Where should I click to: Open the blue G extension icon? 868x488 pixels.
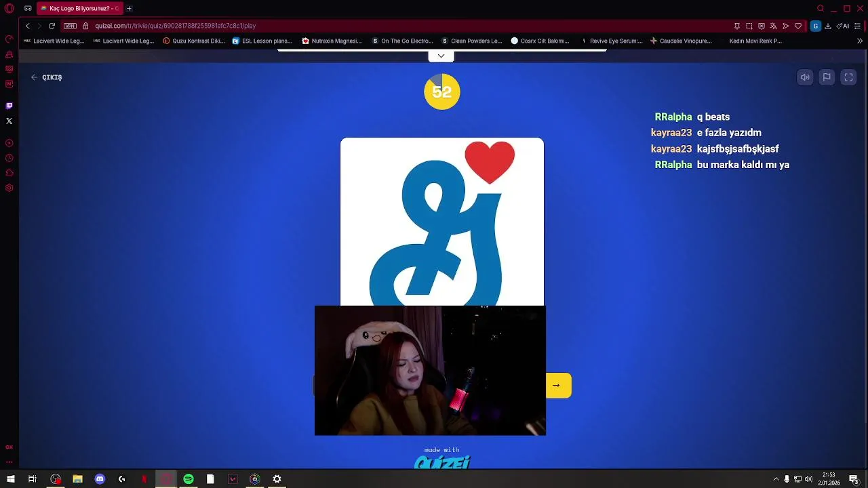pos(816,26)
